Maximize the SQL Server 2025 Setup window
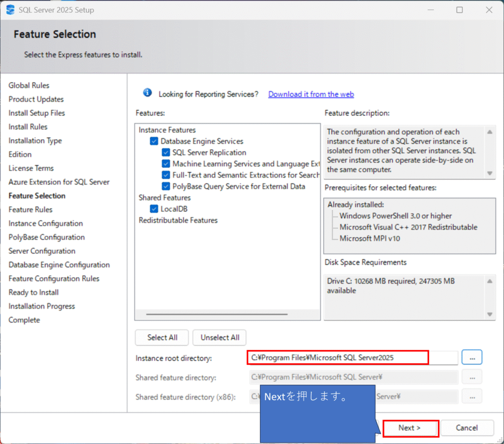 460,10
